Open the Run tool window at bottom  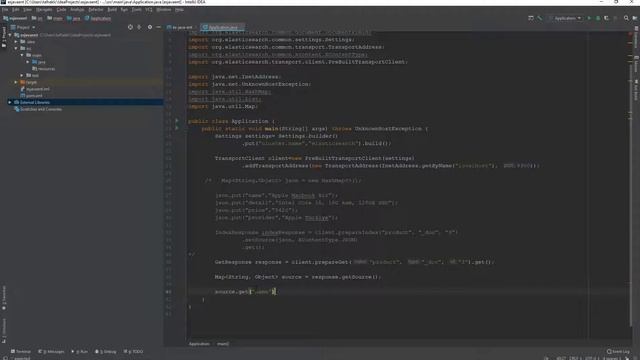tap(80, 351)
